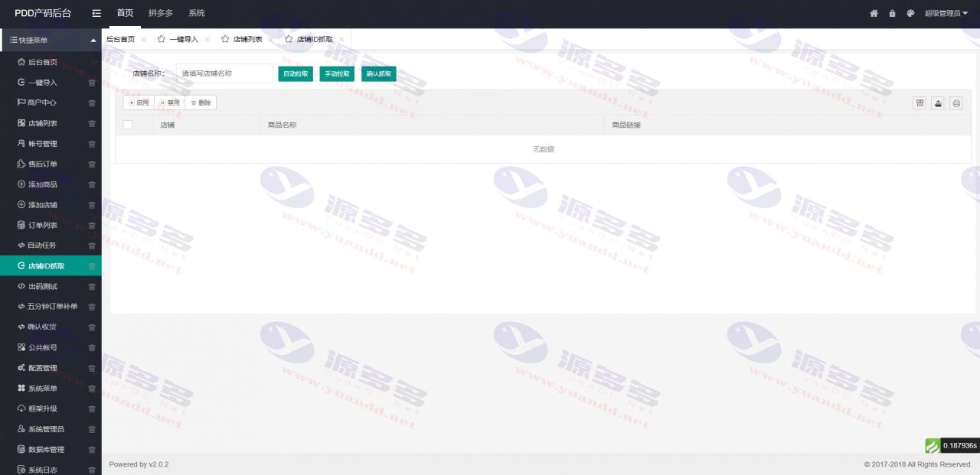Image resolution: width=980 pixels, height=475 pixels.
Task: Delete 订单列表 shortcut via its trash icon
Action: [92, 225]
